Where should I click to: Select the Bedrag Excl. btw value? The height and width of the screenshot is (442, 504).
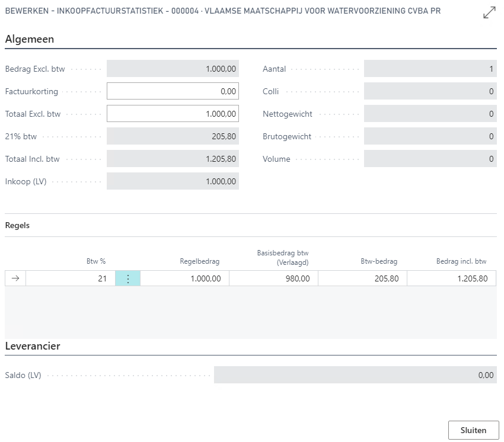[x=173, y=69]
